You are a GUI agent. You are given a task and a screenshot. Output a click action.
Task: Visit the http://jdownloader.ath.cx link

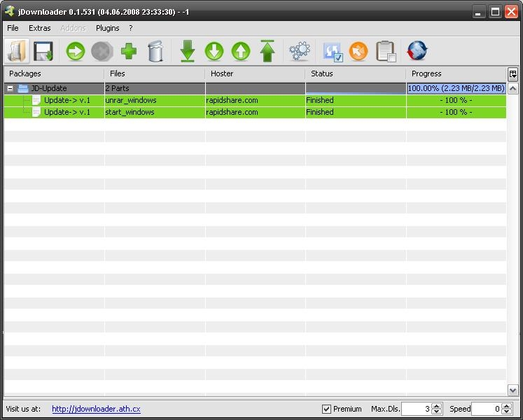(96, 409)
